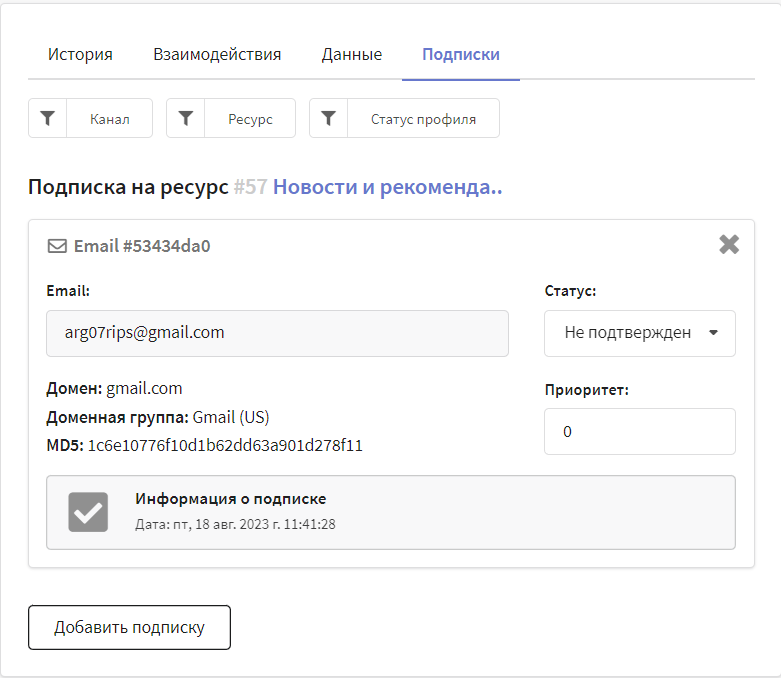Switch to the Взаимодействия tab

coord(217,54)
